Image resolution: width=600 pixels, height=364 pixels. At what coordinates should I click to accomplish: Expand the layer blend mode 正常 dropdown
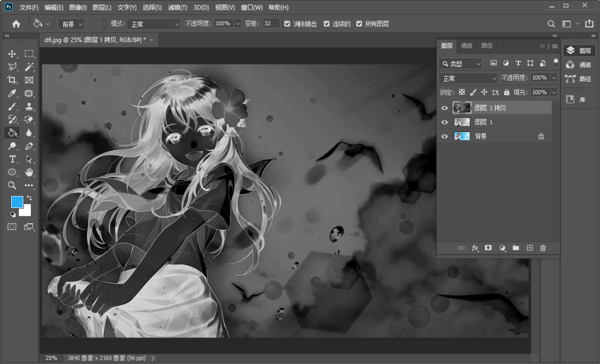(x=468, y=78)
